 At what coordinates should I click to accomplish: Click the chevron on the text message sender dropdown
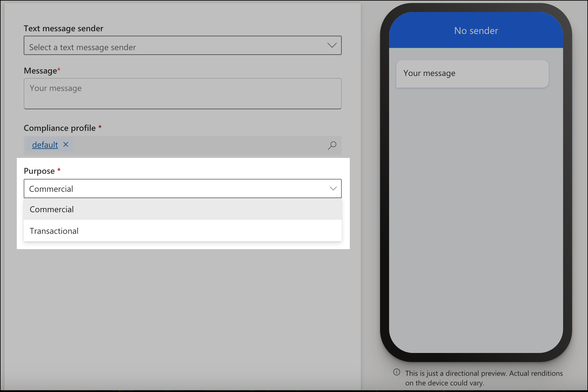tap(332, 45)
